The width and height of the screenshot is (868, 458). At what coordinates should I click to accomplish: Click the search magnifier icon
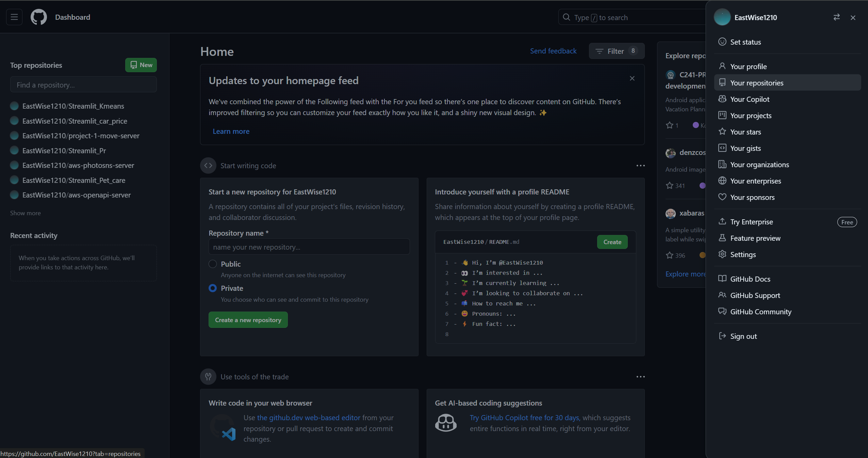click(567, 17)
